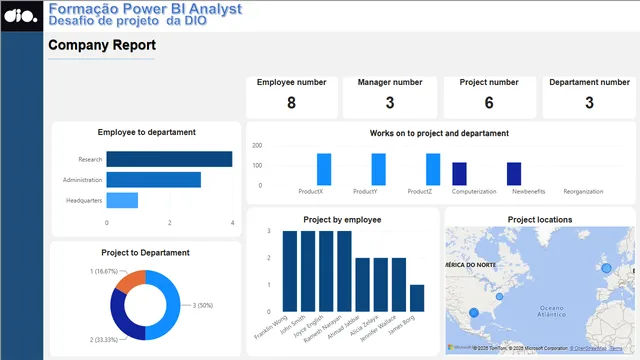Screen dimensions: 640x360
Task: Click Ramesh Narayan's column in Project by employee
Action: 344,271
